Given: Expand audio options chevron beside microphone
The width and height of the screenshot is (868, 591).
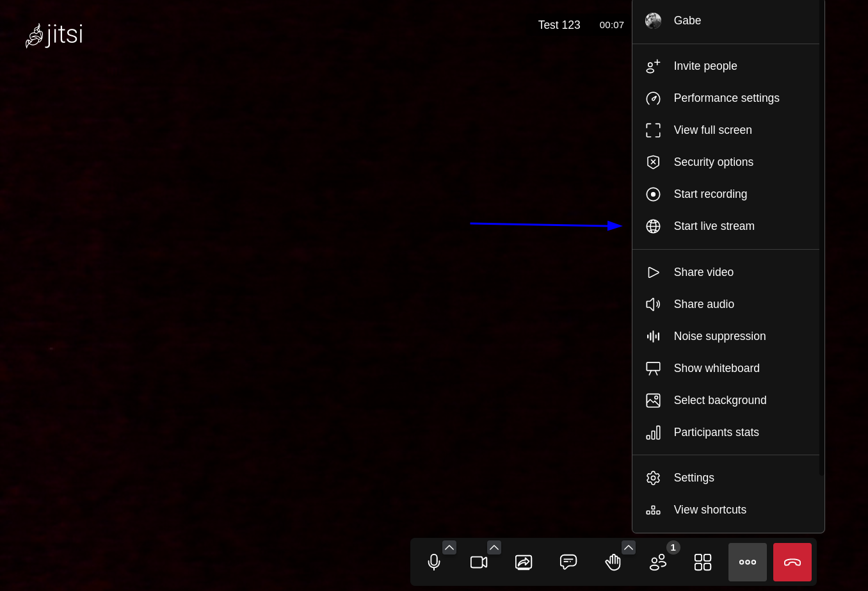Looking at the screenshot, I should click(449, 547).
